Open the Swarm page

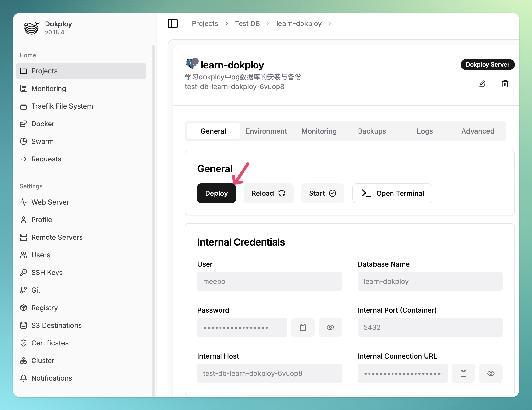click(x=81, y=141)
